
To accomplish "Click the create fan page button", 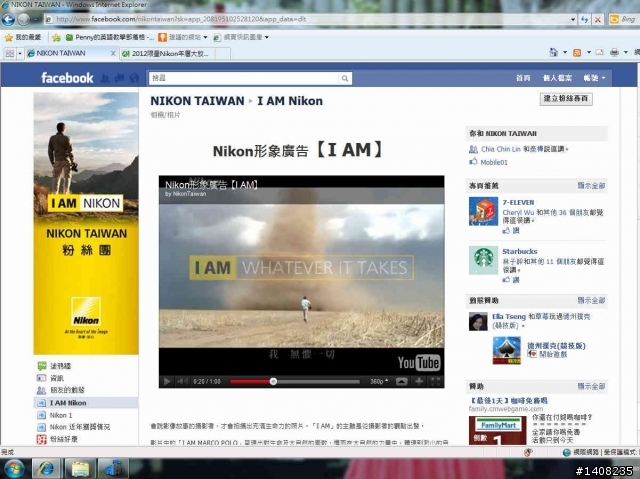I will click(566, 99).
